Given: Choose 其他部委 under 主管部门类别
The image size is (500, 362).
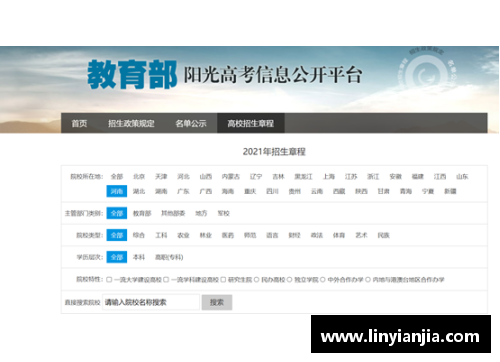Looking at the screenshot, I should (x=173, y=213).
